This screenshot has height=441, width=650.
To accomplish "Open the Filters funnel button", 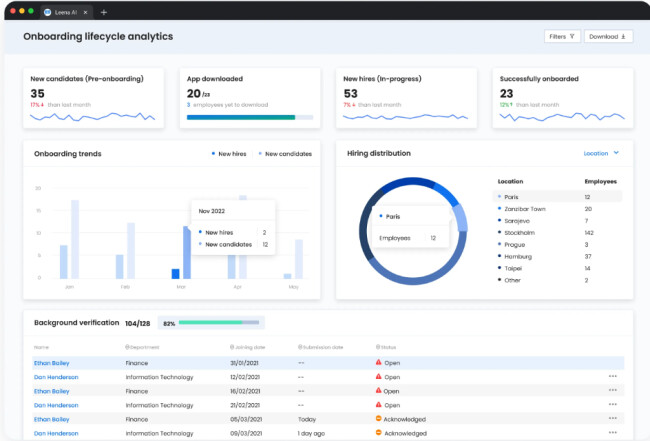I will pos(562,36).
